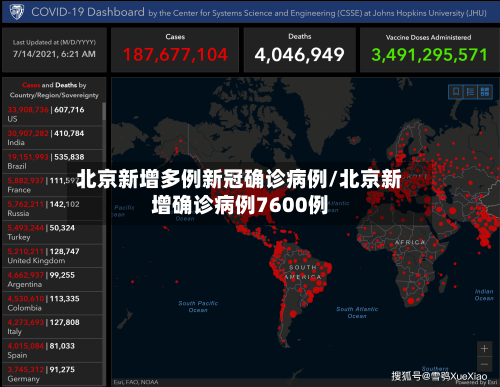Click the South Atlantic Ocean map label

(357, 312)
